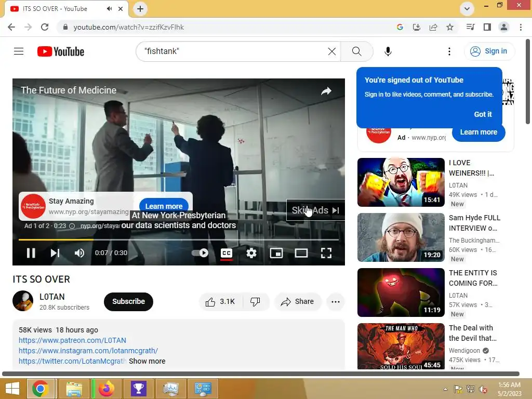Click the install/download page icon

coord(416,27)
